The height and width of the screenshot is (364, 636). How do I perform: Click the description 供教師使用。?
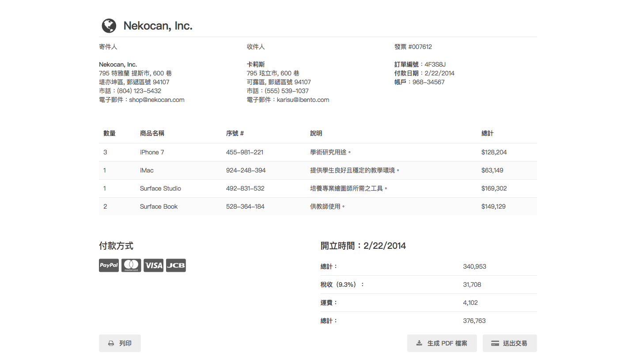[328, 206]
